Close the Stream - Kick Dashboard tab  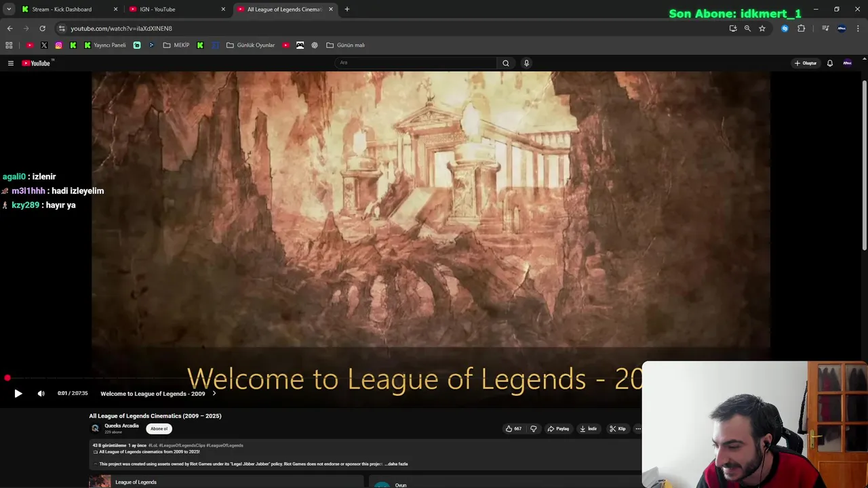point(115,9)
